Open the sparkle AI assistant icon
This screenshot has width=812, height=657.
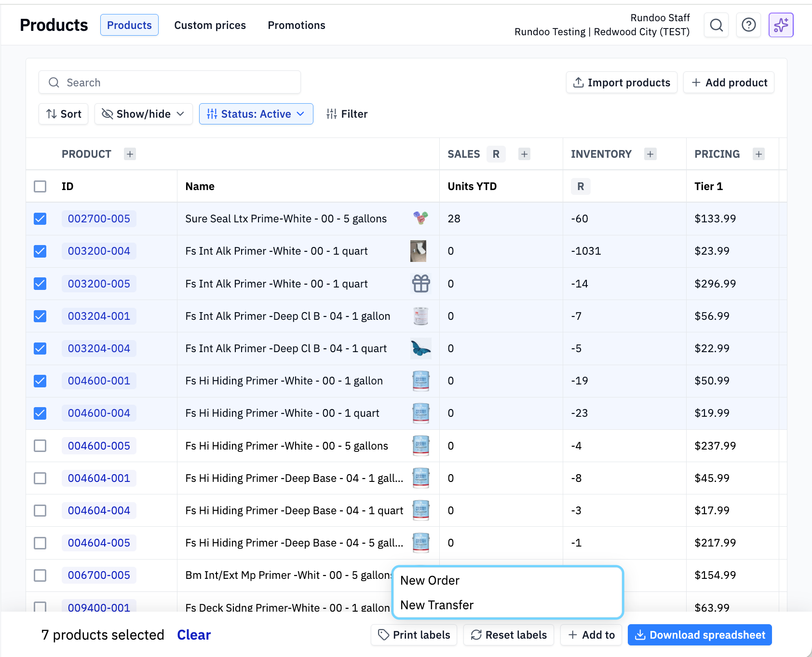(x=781, y=25)
